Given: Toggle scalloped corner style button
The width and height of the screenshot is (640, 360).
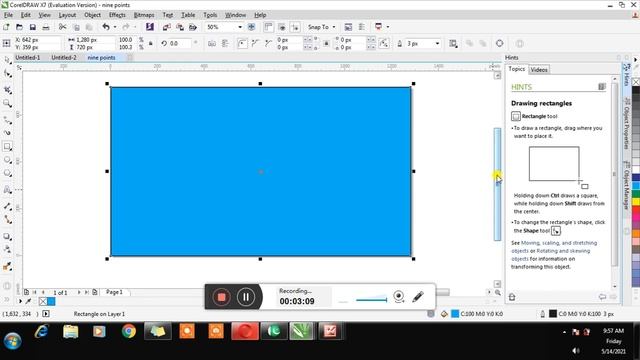Looking at the screenshot, I should (x=256, y=43).
